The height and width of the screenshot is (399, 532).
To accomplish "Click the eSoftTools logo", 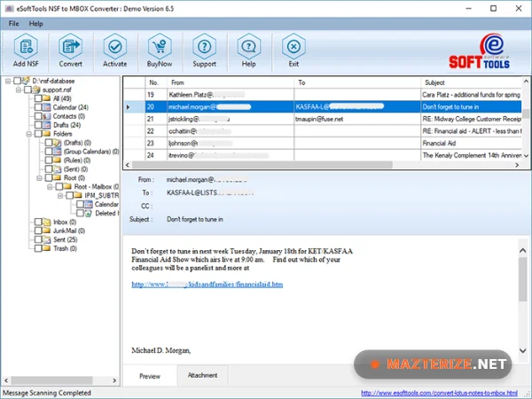I will (x=479, y=51).
